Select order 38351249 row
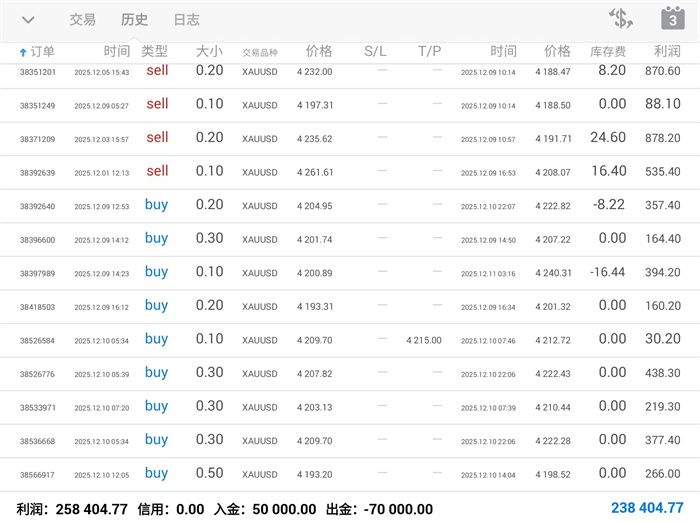700x522 pixels. (350, 105)
